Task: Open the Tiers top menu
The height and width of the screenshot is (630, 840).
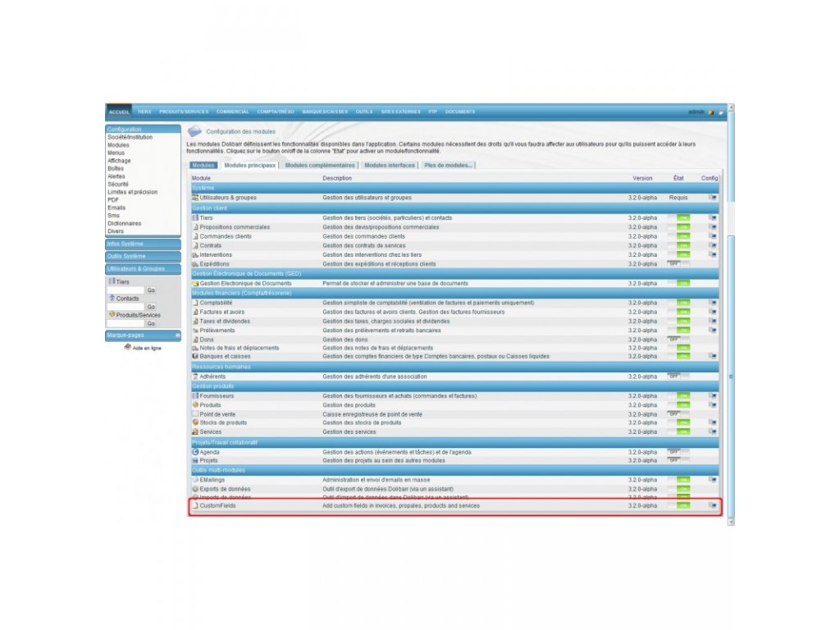Action: [x=144, y=112]
